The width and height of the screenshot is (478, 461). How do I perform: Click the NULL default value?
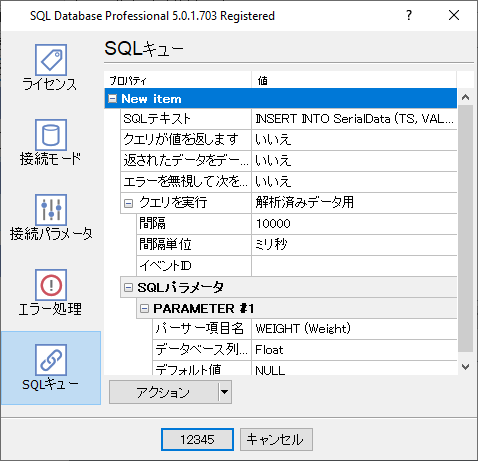click(354, 368)
